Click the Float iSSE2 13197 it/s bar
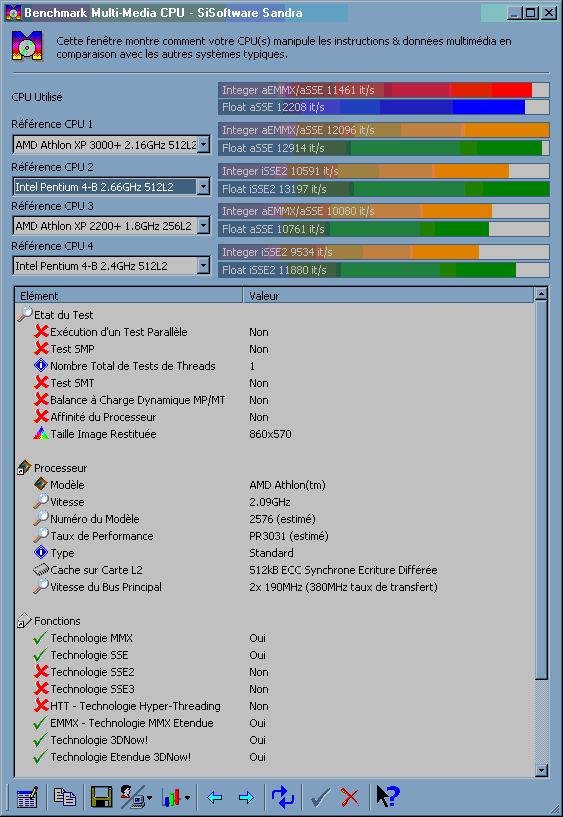The width and height of the screenshot is (563, 817). (x=384, y=189)
